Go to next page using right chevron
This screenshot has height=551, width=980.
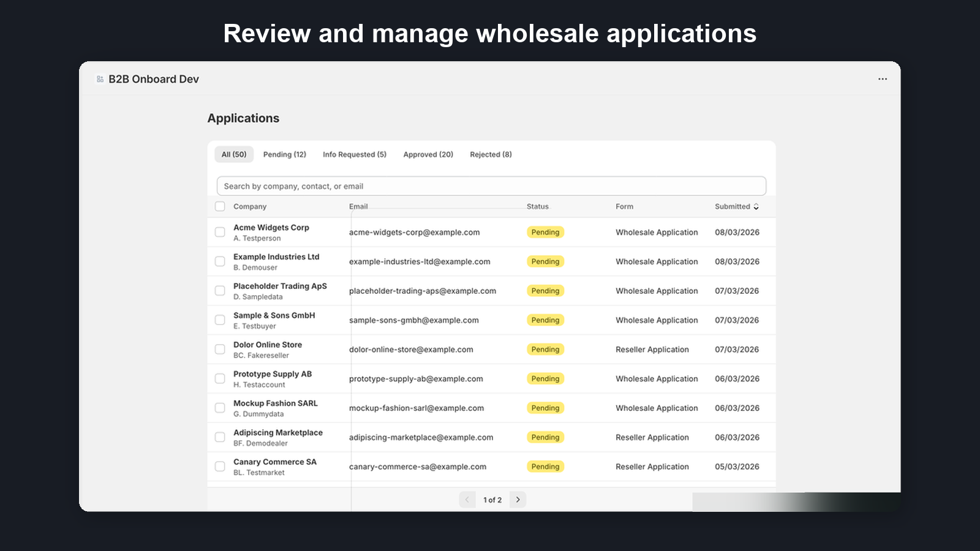pyautogui.click(x=518, y=499)
